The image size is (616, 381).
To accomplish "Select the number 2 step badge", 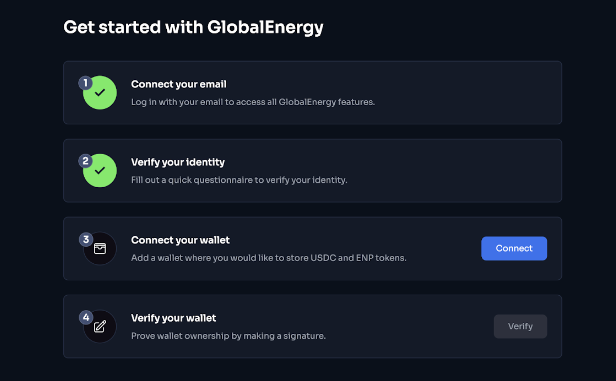I will click(x=85, y=161).
